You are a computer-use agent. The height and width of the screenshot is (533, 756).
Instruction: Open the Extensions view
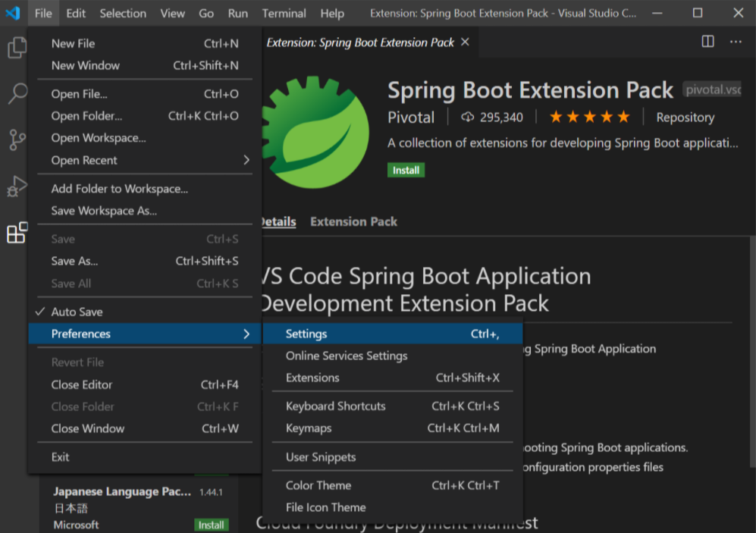pyautogui.click(x=17, y=234)
